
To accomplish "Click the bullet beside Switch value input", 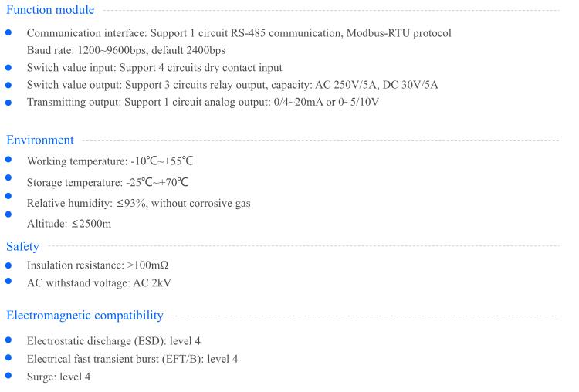I will point(8,68).
